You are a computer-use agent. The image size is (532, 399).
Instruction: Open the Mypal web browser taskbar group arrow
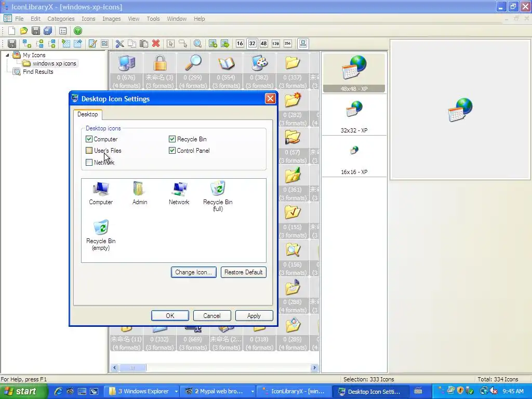tap(252, 392)
